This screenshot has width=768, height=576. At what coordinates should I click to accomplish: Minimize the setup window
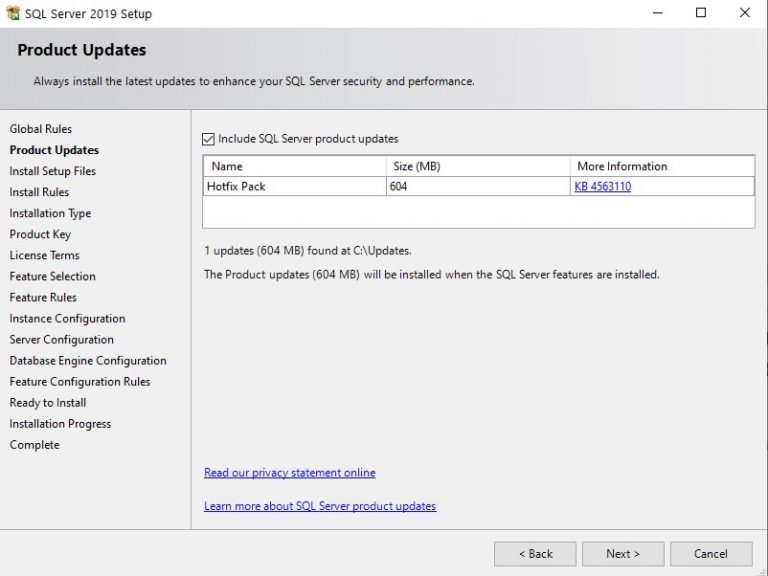tap(658, 13)
